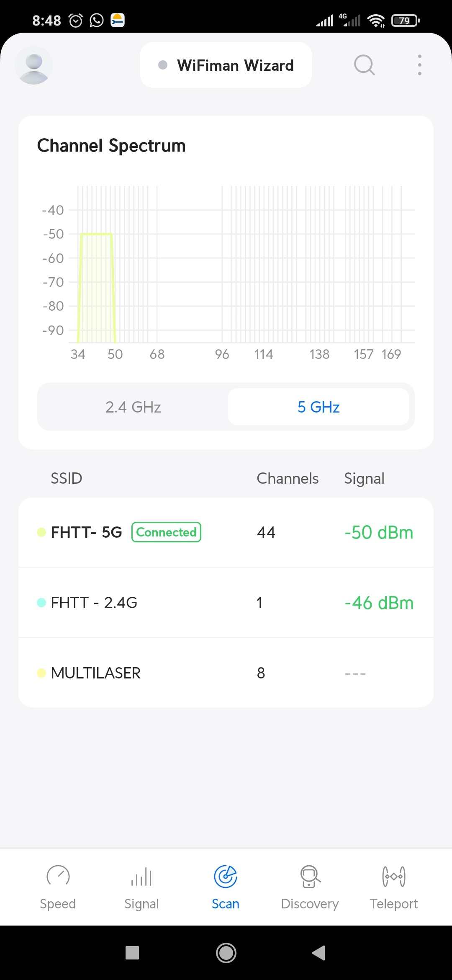Tap the Connected badge
The image size is (452, 980).
pyautogui.click(x=166, y=532)
